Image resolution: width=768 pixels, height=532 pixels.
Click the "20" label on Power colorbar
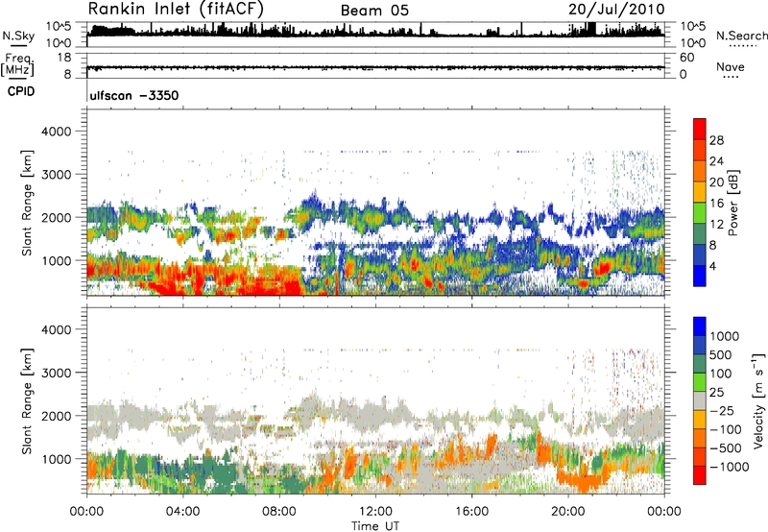(716, 182)
